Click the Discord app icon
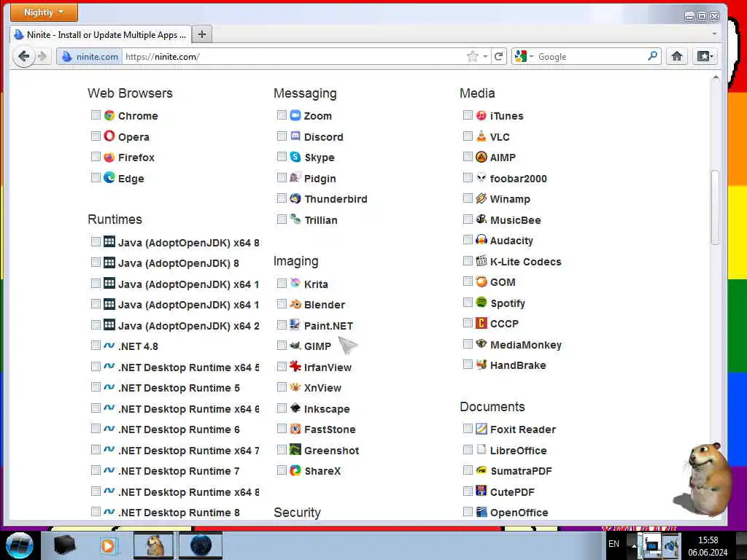The width and height of the screenshot is (747, 560). point(295,136)
